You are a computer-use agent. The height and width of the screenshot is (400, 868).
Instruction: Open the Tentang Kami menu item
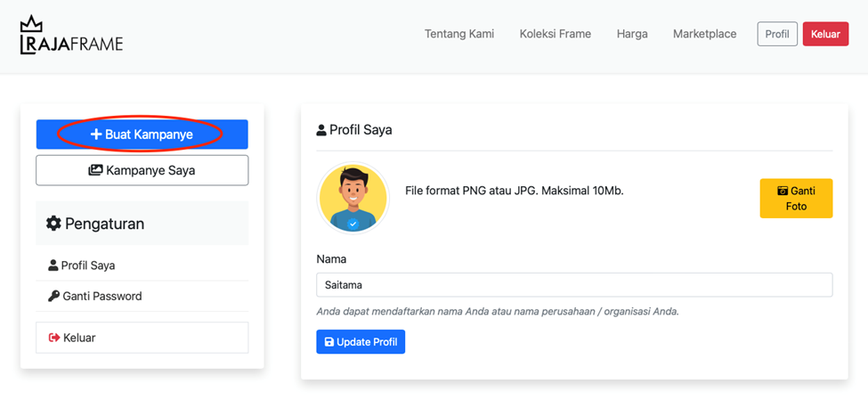pyautogui.click(x=458, y=34)
